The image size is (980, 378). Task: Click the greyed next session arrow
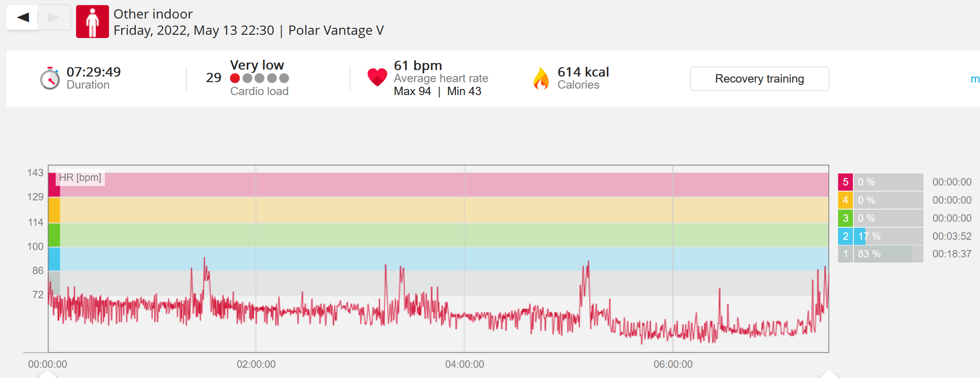[54, 18]
